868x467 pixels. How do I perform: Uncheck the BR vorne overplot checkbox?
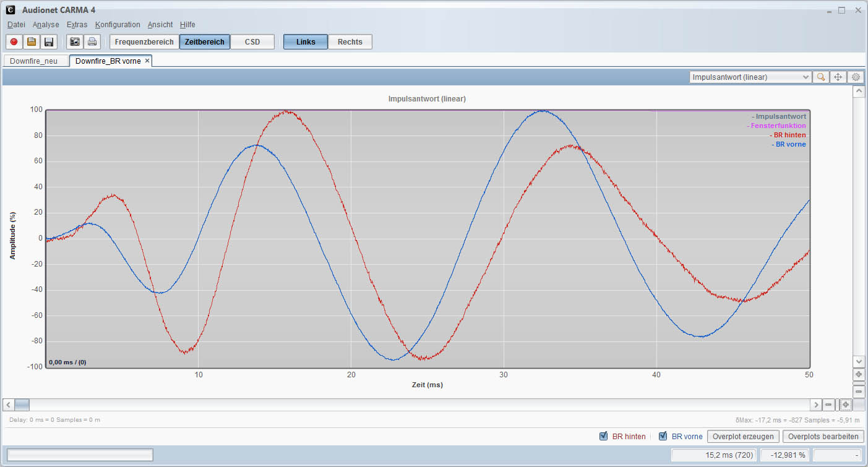[663, 437]
